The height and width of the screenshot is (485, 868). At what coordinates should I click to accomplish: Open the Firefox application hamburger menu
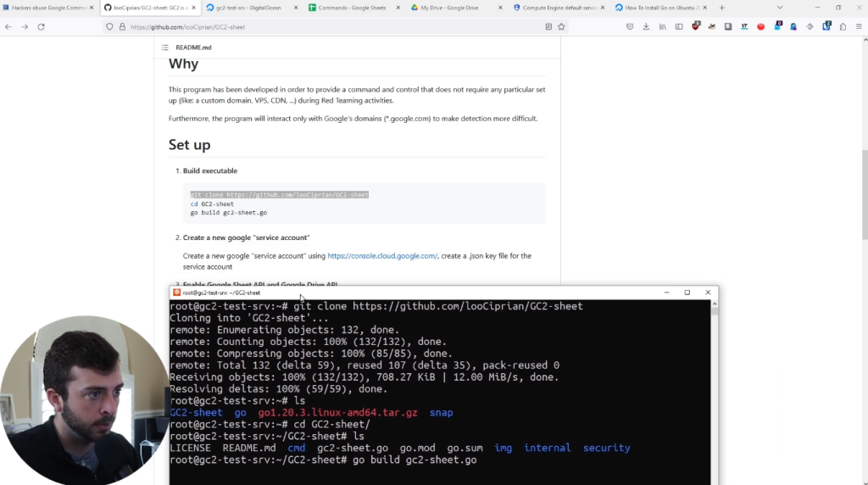tap(859, 26)
